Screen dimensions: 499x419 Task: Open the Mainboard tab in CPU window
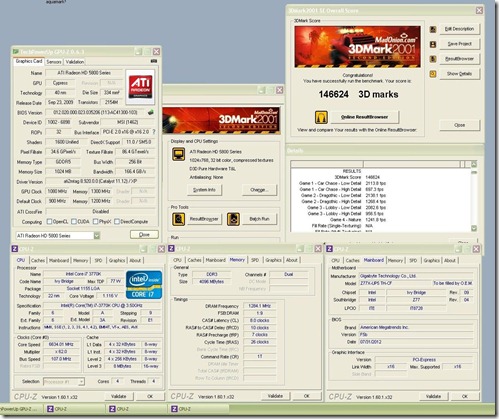[59, 260]
